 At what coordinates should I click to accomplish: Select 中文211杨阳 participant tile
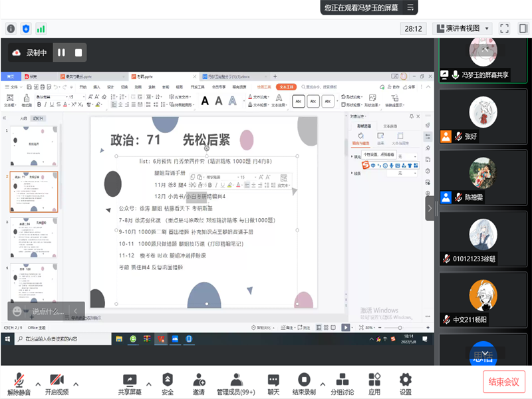pos(483,300)
